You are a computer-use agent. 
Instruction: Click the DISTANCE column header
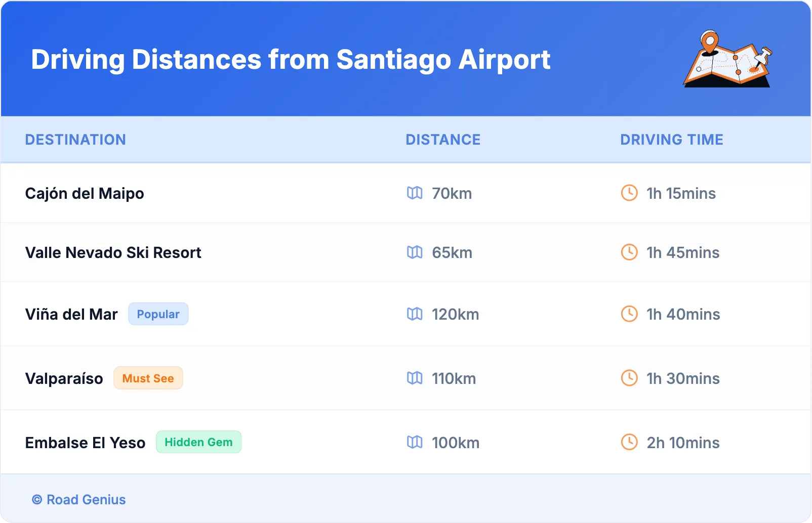tap(443, 140)
